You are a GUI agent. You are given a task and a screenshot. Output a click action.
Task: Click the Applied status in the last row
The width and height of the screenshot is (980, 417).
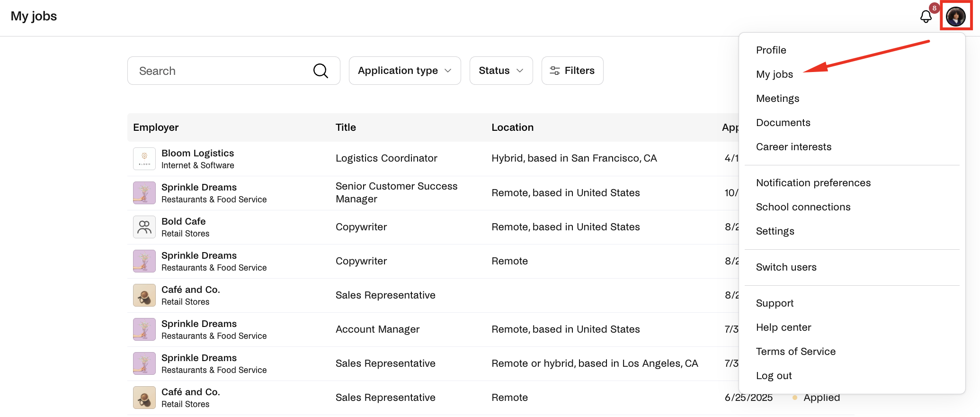click(821, 398)
